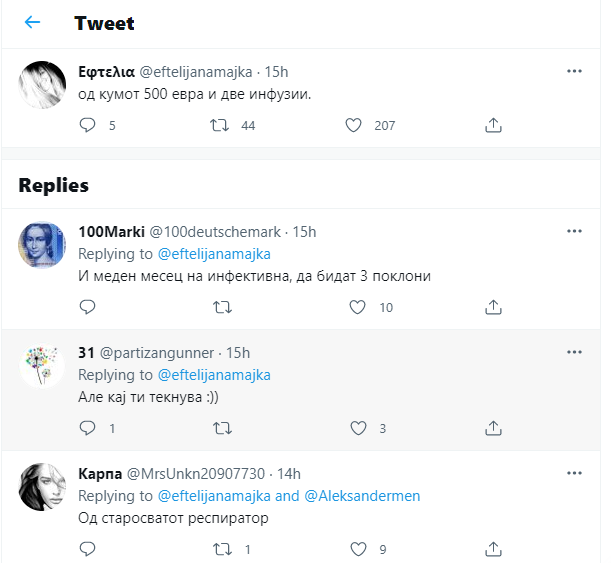
Task: Open @eftelijanamajka link in 100Marki's reply
Action: click(x=214, y=254)
